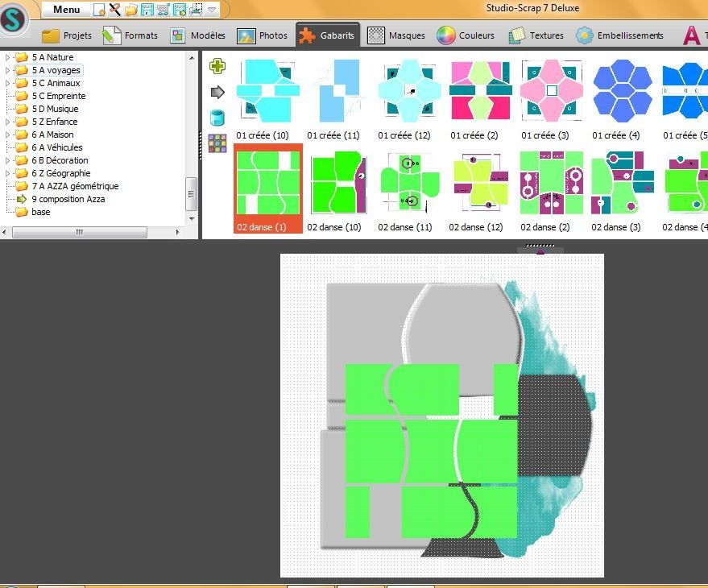This screenshot has width=708, height=588.
Task: Click the green plus add template icon
Action: click(217, 66)
